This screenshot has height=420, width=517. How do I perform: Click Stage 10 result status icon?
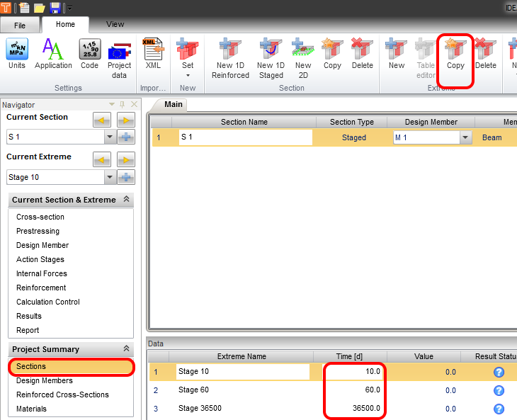pyautogui.click(x=499, y=372)
